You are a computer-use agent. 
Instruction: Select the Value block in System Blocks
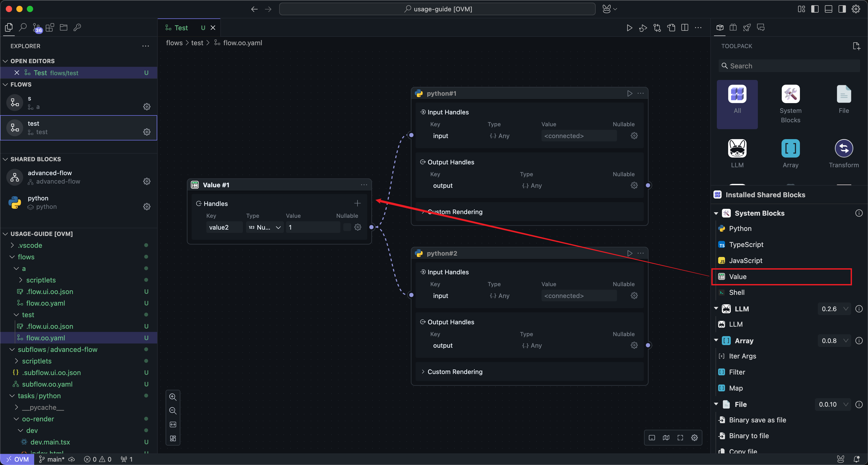click(738, 276)
